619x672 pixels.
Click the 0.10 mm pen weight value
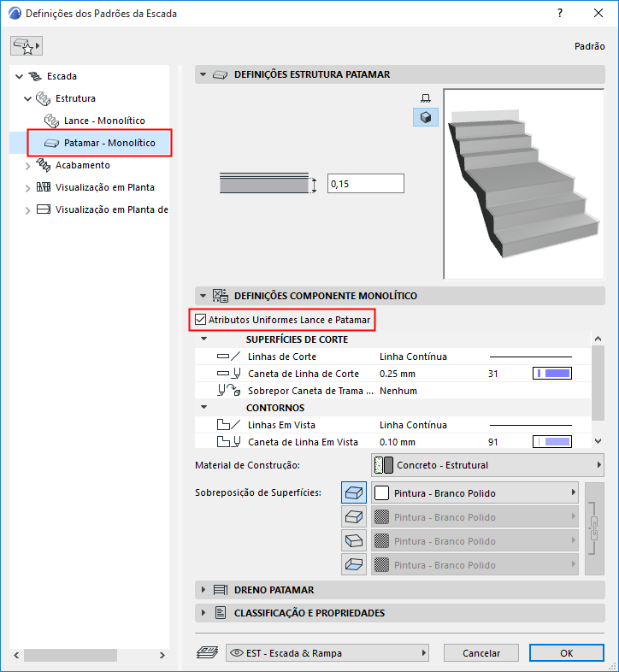pyautogui.click(x=398, y=442)
